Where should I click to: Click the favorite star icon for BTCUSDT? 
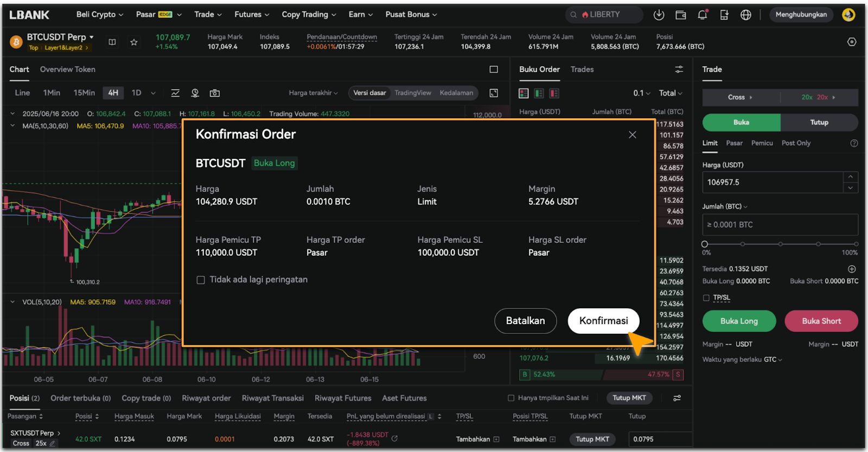pyautogui.click(x=133, y=42)
